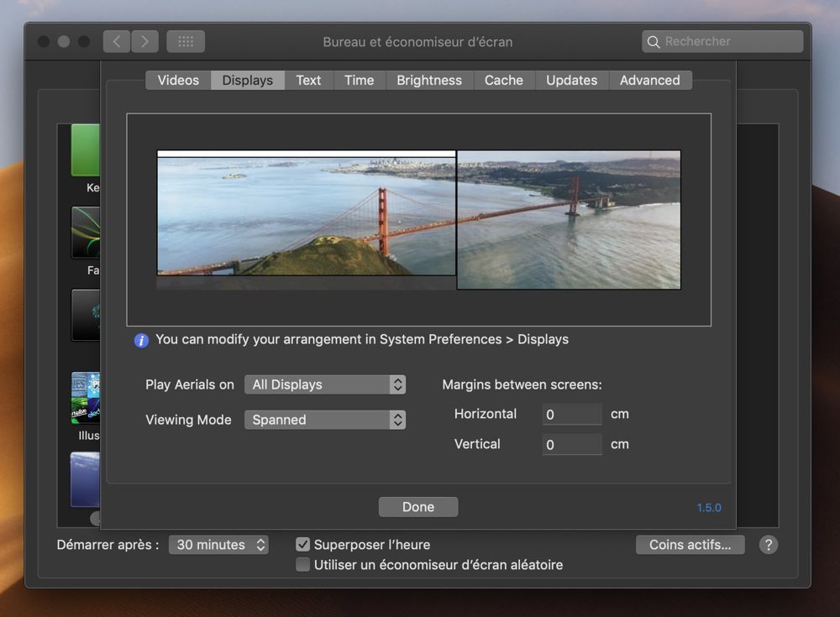Open the Cache tab
The height and width of the screenshot is (617, 840).
503,81
